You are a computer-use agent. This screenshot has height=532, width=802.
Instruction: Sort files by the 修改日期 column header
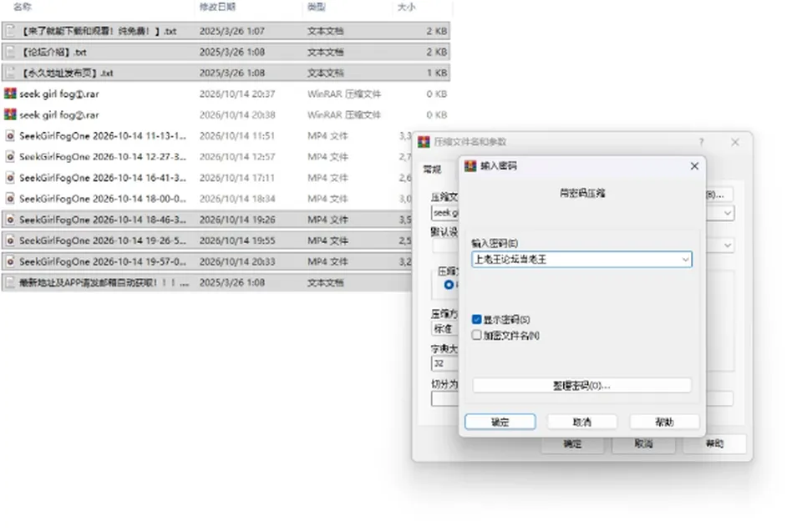(x=217, y=7)
